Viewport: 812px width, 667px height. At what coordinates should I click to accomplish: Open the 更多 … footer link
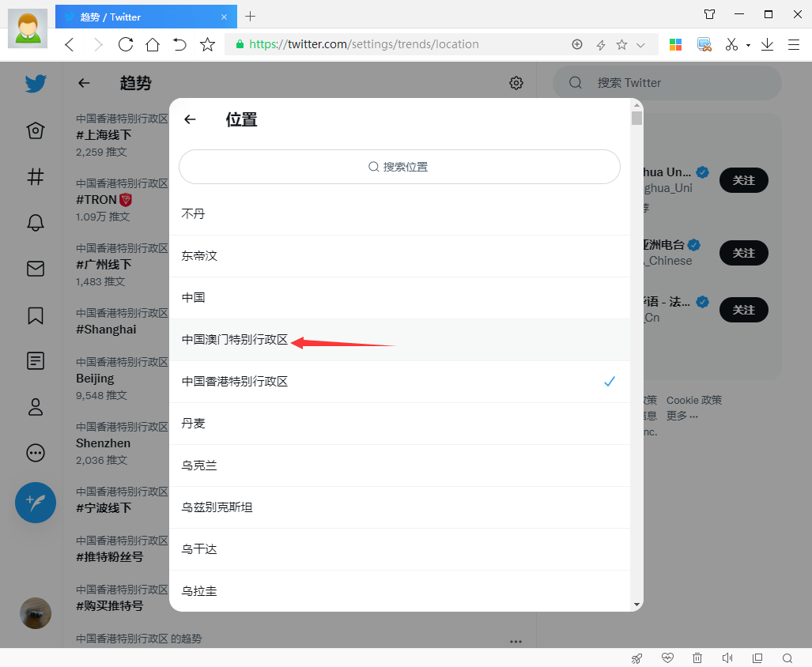point(682,416)
